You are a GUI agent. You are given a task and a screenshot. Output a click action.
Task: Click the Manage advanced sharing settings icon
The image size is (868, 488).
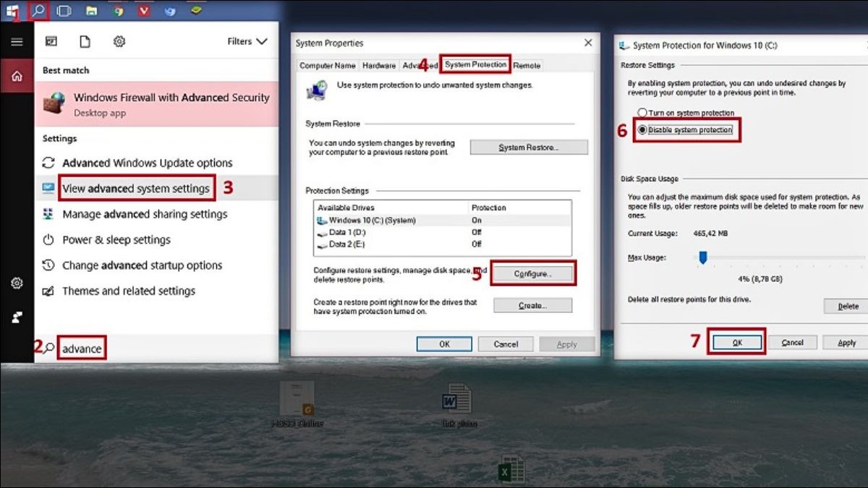point(48,214)
